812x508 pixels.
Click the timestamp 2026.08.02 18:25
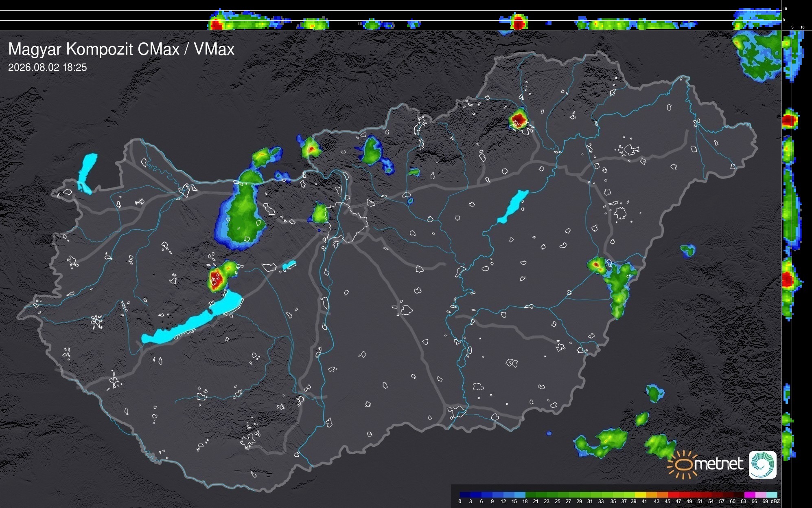pos(48,68)
